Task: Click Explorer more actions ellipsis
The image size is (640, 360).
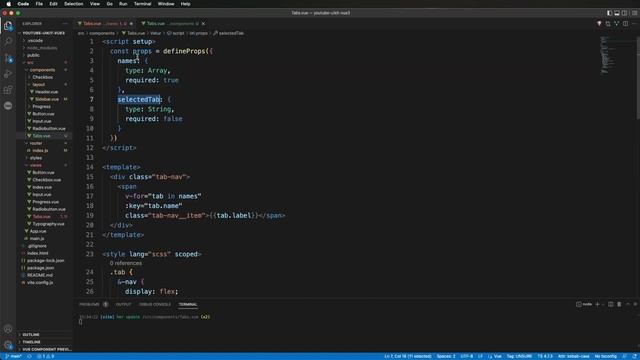Action: pyautogui.click(x=64, y=24)
